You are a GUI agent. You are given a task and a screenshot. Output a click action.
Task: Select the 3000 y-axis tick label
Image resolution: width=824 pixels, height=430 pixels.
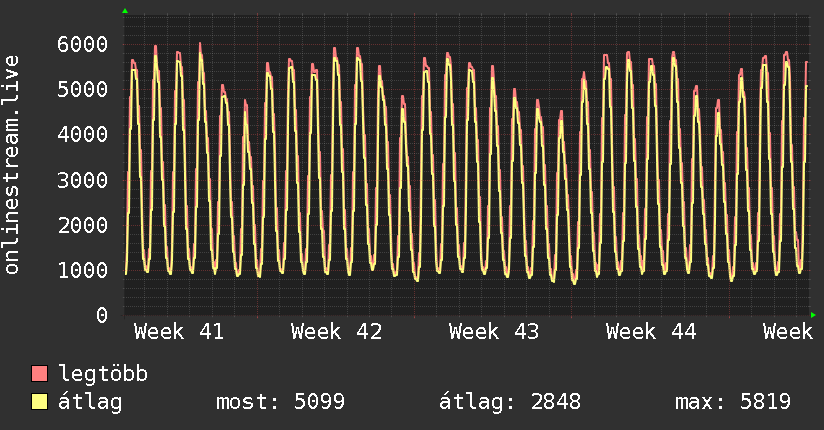[x=83, y=180]
